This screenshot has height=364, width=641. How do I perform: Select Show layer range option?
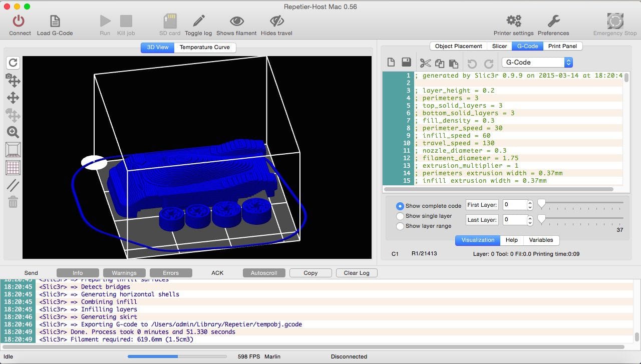(400, 226)
